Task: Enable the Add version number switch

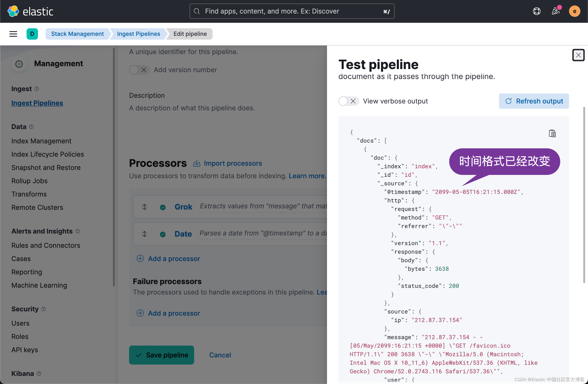Action: pos(139,70)
